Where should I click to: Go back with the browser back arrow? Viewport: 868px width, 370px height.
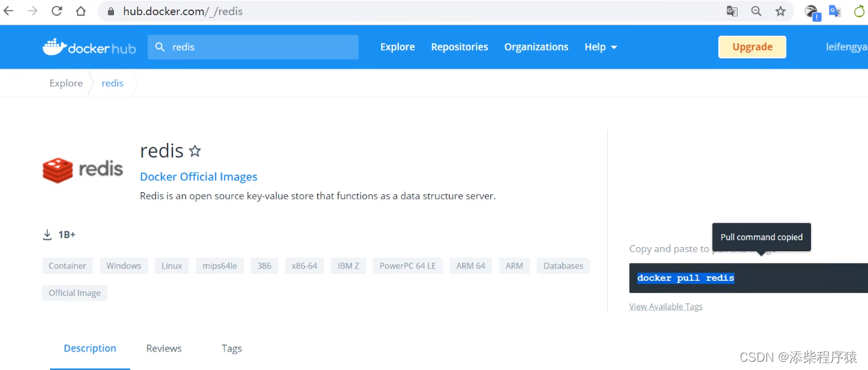[9, 11]
